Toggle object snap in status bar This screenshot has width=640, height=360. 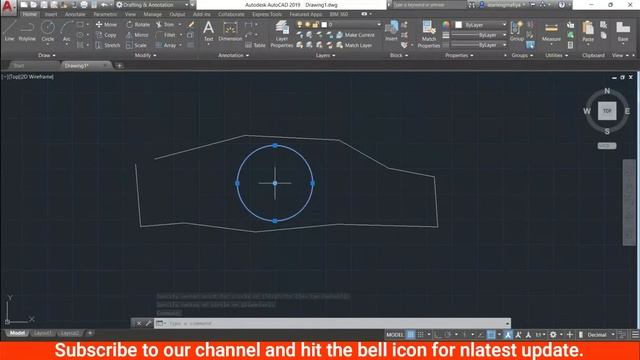pyautogui.click(x=491, y=335)
